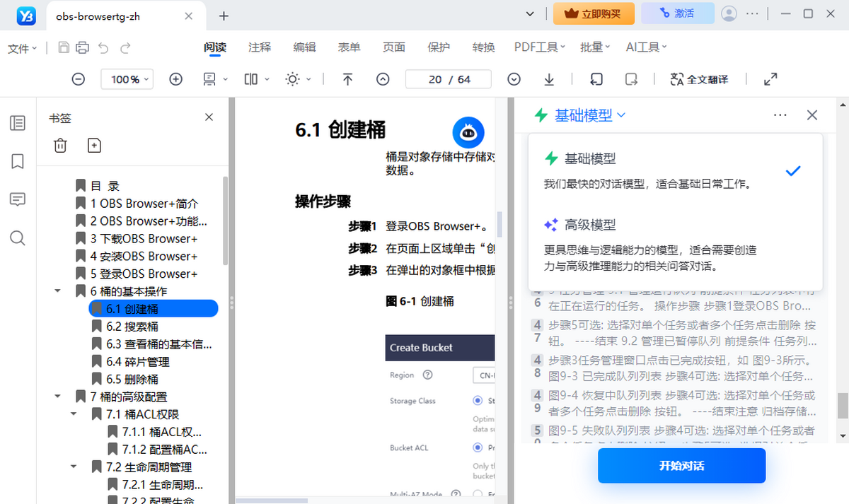Close the AI chat panel
This screenshot has width=849, height=504.
[812, 115]
